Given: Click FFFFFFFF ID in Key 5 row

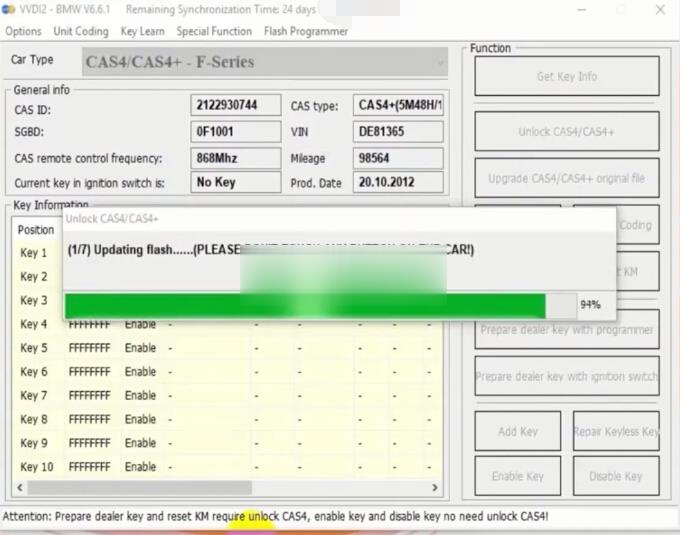Looking at the screenshot, I should [x=89, y=348].
